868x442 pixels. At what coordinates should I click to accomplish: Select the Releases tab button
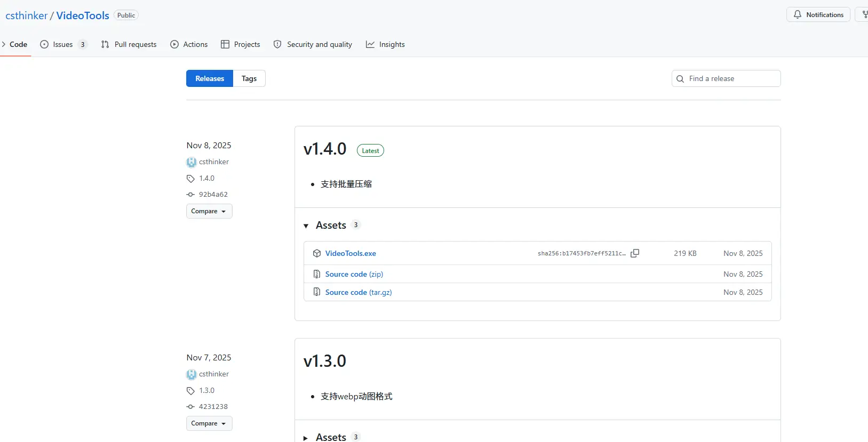(210, 78)
